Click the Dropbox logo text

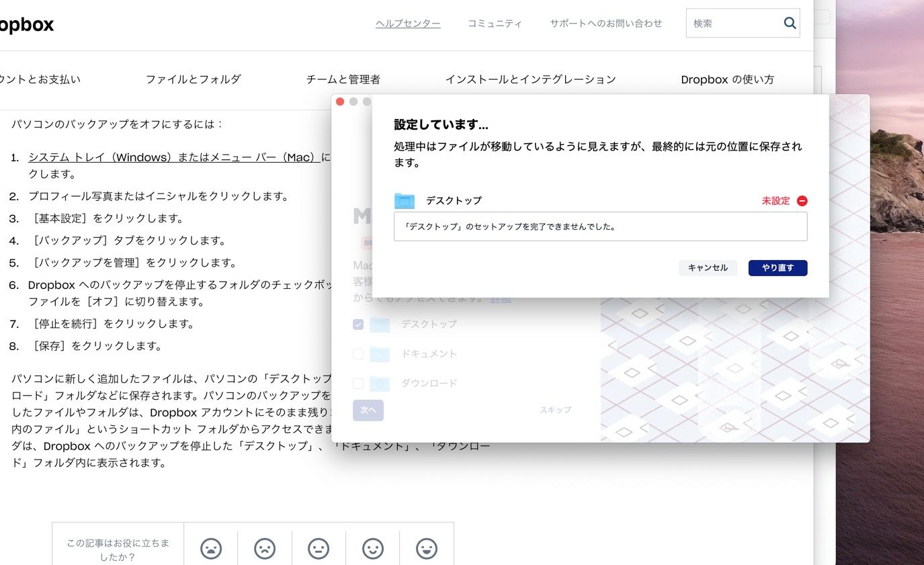pos(26,25)
